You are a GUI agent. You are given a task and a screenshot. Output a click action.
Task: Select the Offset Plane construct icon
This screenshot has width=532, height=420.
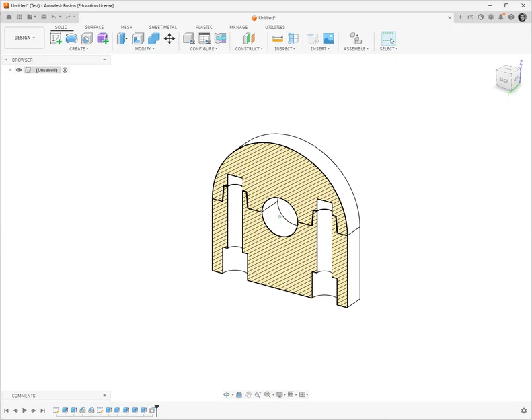[249, 38]
